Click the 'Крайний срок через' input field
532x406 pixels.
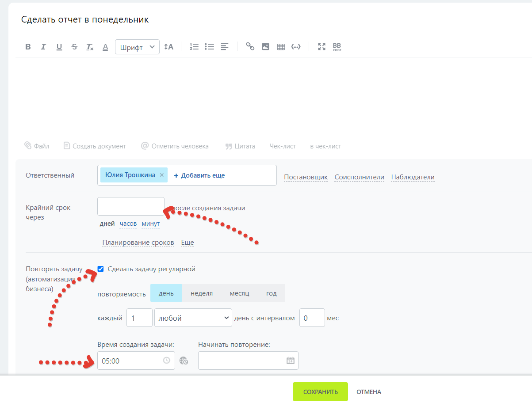(x=131, y=206)
